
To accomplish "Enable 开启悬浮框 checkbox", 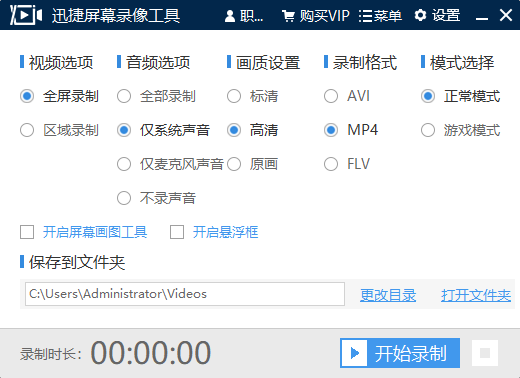I will [x=177, y=232].
